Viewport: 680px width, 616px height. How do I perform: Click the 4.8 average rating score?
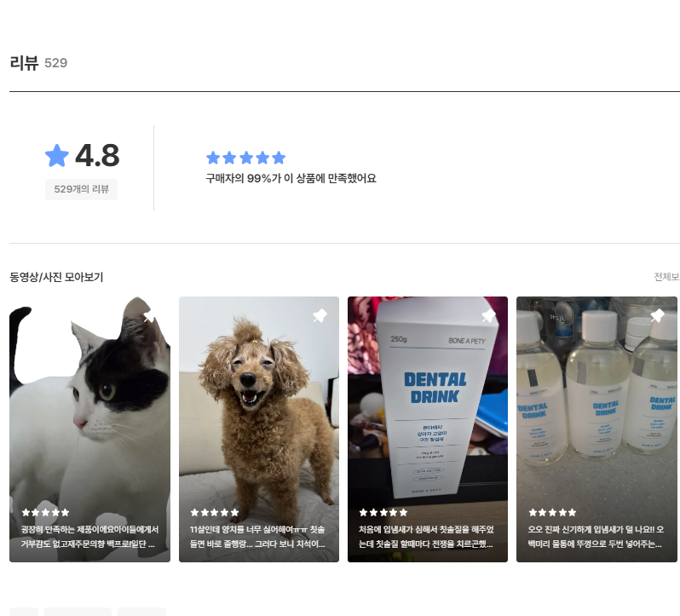click(x=97, y=156)
